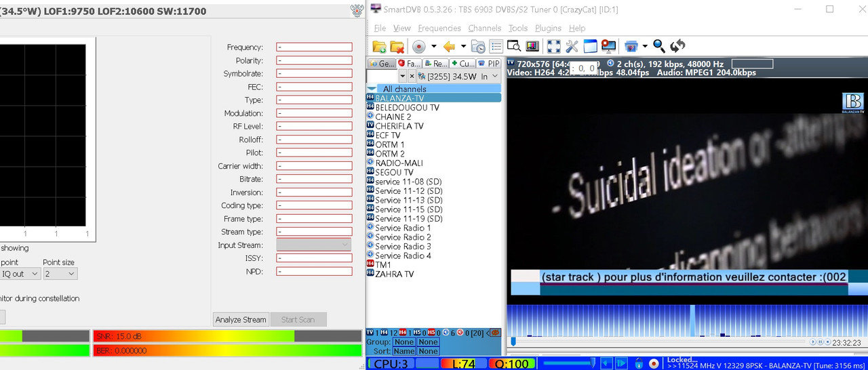Screen dimensions: 868x370
Task: Open the Tools menu
Action: point(518,28)
